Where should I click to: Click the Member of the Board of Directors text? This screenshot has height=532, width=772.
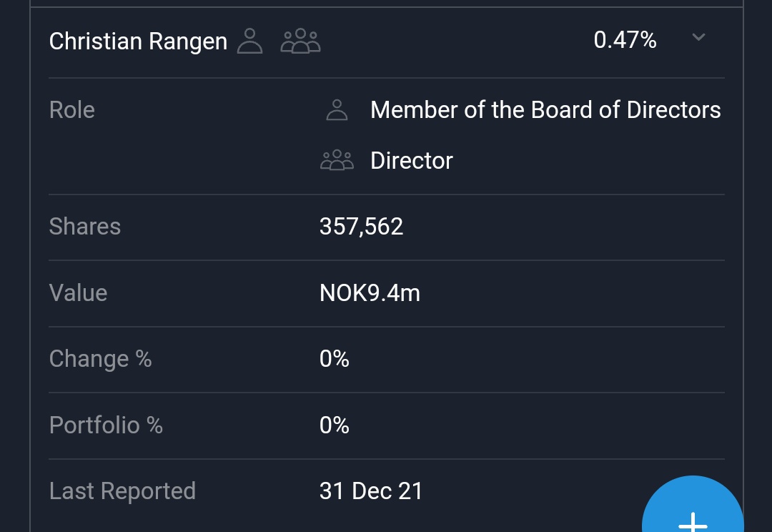pos(545,110)
